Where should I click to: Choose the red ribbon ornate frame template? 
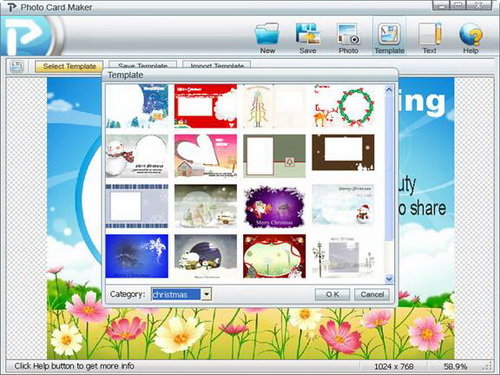(274, 256)
